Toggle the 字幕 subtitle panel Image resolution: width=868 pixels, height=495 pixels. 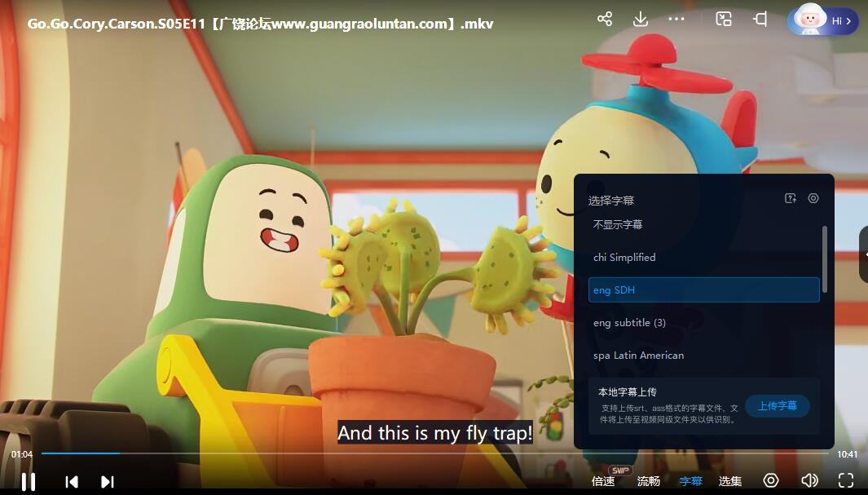[x=690, y=481]
